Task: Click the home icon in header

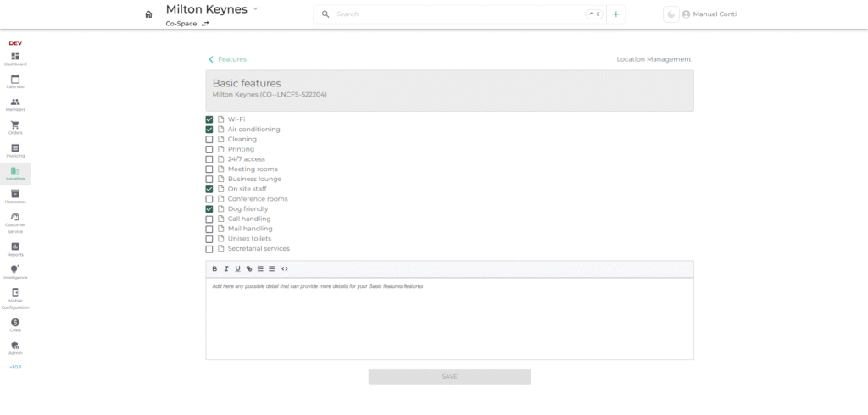Action: pyautogui.click(x=148, y=14)
